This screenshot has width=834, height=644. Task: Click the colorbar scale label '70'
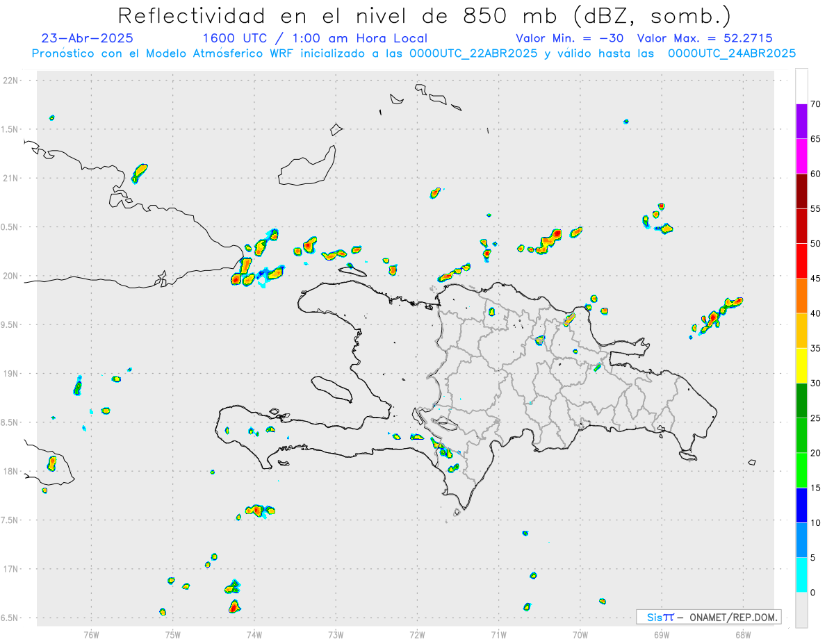pyautogui.click(x=815, y=104)
